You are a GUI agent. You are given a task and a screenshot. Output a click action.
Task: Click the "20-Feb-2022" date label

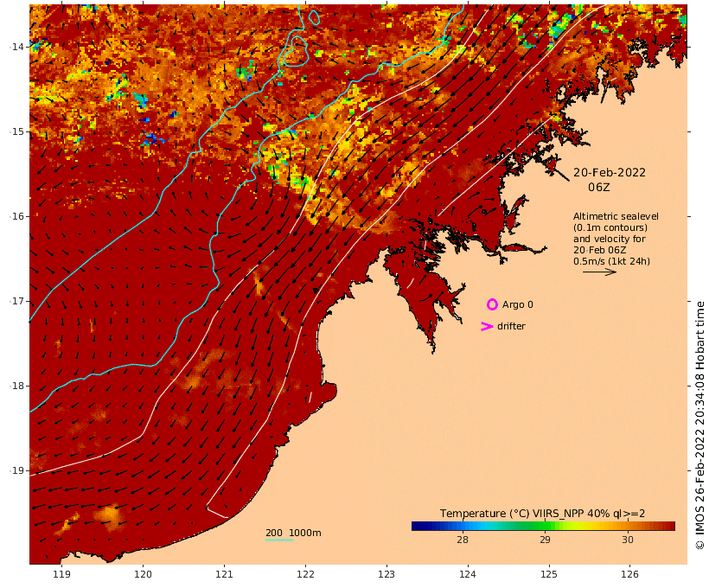pyautogui.click(x=609, y=172)
